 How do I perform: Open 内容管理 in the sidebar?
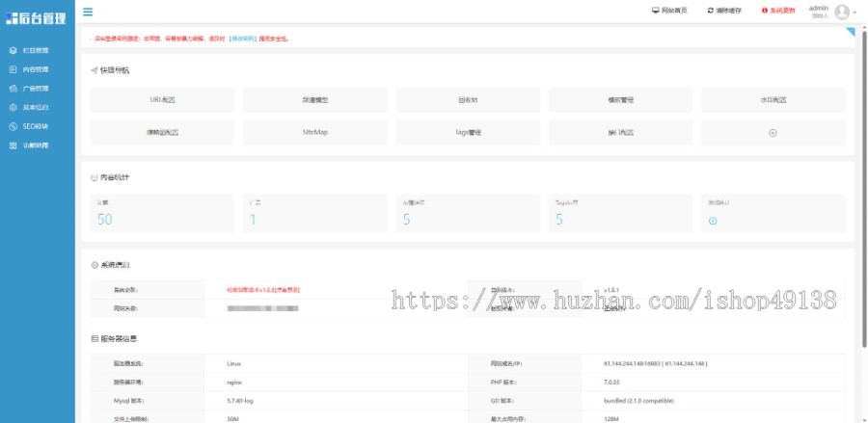[37, 69]
